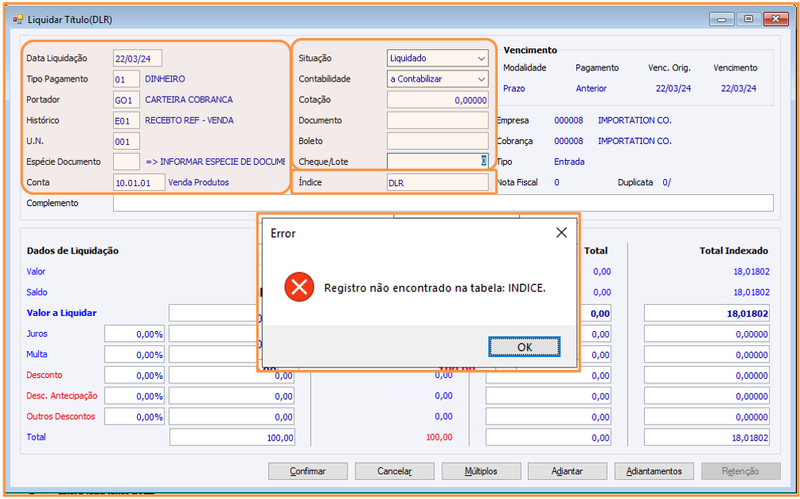Click the Cancelar button
Viewport: 800px width, 499px height.
[394, 471]
